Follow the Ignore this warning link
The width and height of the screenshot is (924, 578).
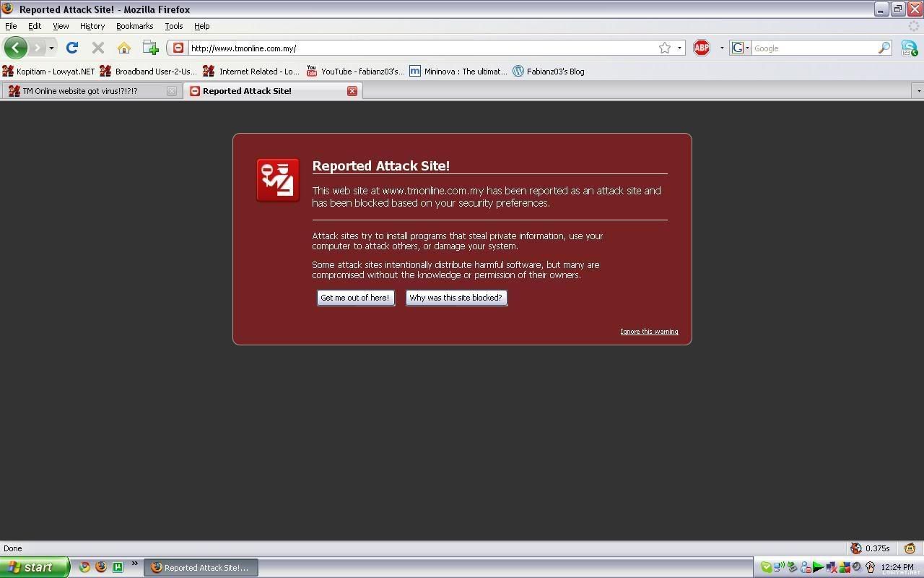tap(649, 332)
